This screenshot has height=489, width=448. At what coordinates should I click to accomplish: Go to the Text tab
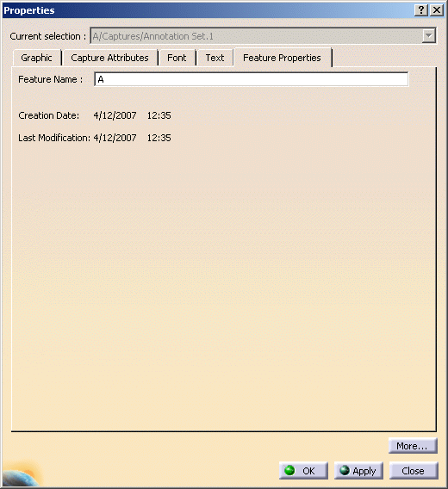(x=215, y=58)
